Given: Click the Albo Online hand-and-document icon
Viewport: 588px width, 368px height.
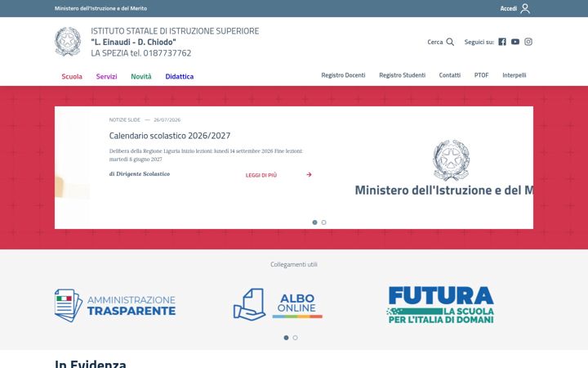Looking at the screenshot, I should [x=249, y=304].
